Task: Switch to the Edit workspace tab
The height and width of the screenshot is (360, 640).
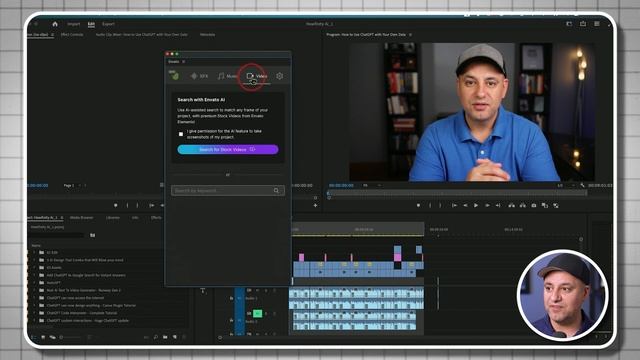Action: coord(91,24)
